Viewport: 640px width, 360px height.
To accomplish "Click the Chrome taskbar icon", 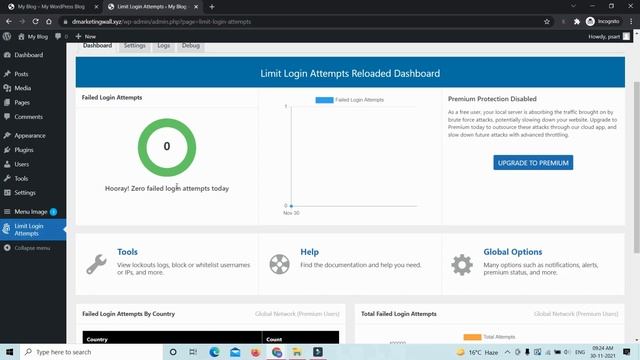I will point(277,352).
